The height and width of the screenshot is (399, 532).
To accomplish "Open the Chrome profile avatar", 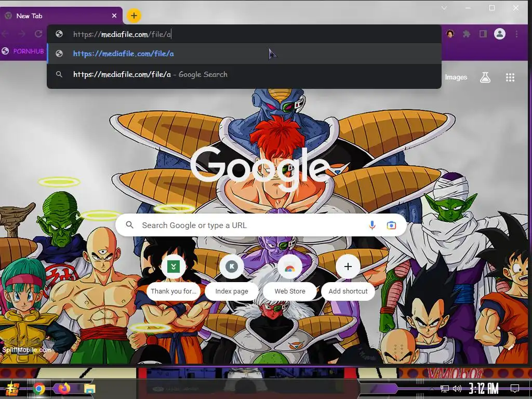I will pyautogui.click(x=499, y=34).
